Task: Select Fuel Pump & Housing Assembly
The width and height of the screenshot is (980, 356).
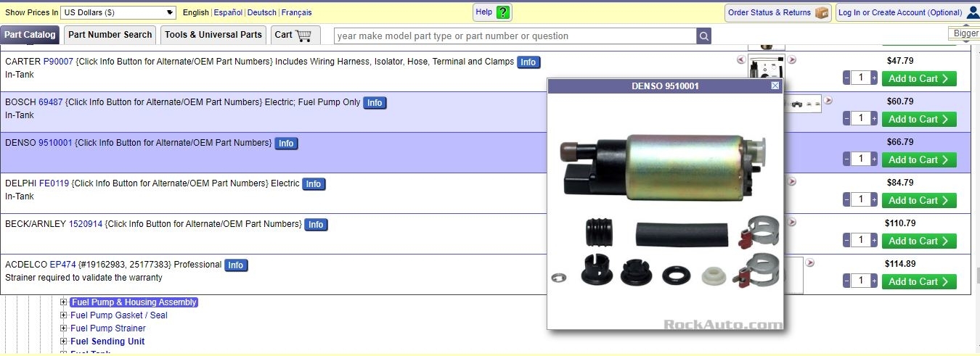Action: (134, 302)
